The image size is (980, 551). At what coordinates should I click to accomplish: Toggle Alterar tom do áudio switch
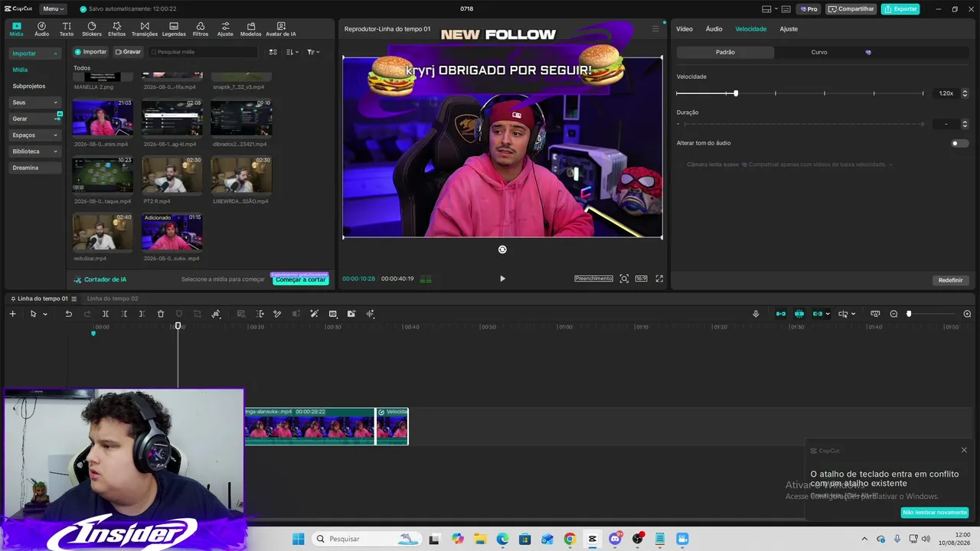[959, 143]
